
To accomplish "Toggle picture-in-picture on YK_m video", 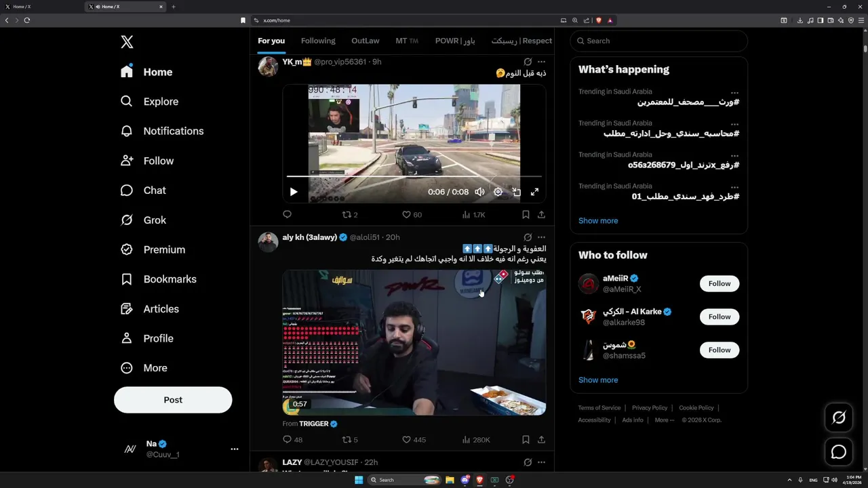I will tap(516, 192).
